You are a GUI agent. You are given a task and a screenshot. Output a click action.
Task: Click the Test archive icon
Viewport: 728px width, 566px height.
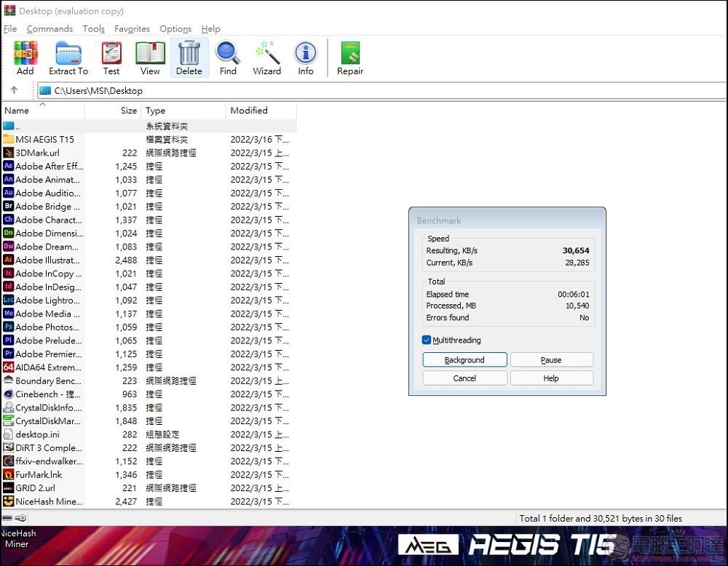[x=111, y=58]
